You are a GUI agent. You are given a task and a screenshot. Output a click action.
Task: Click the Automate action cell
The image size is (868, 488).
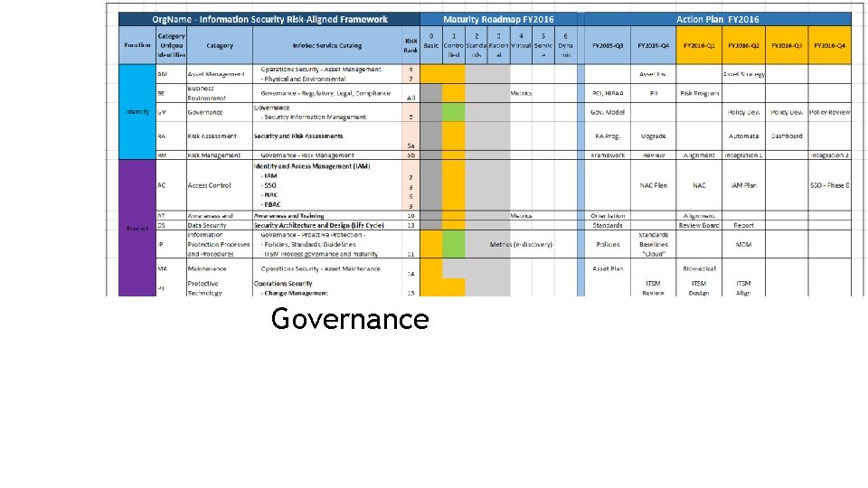744,136
